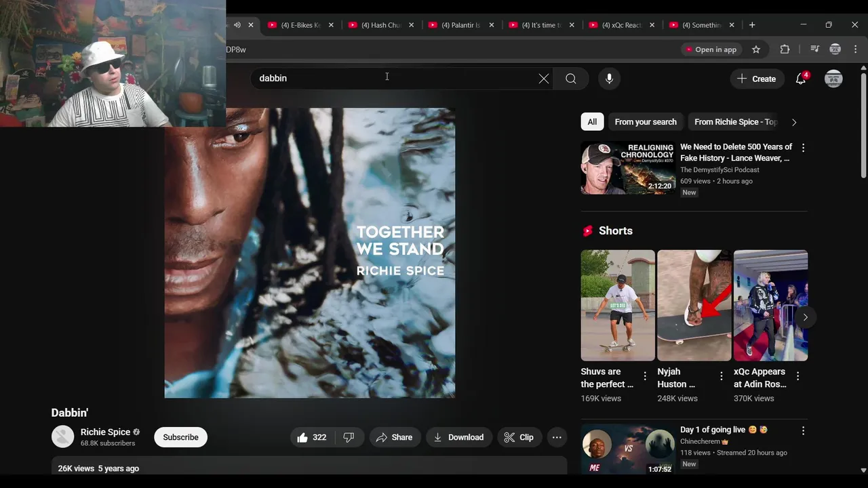868x488 pixels.
Task: Click the magnifier search button
Action: 570,79
